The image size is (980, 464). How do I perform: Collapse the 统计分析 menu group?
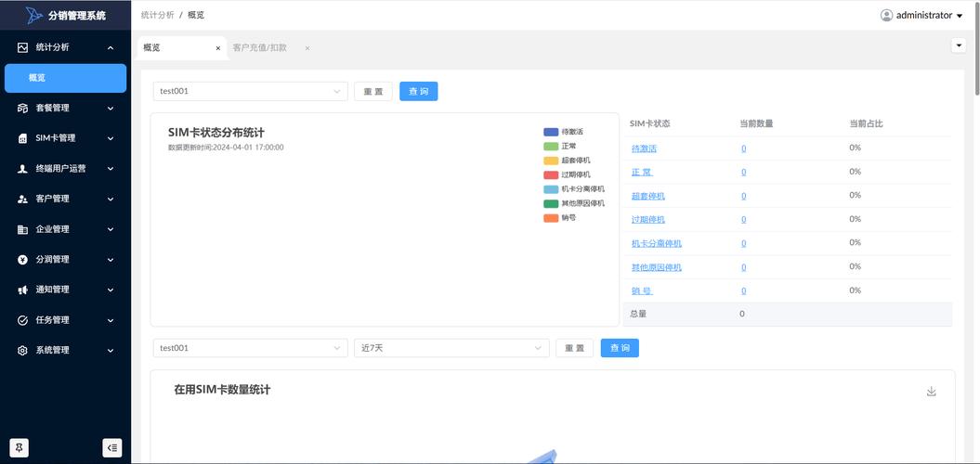pyautogui.click(x=111, y=47)
